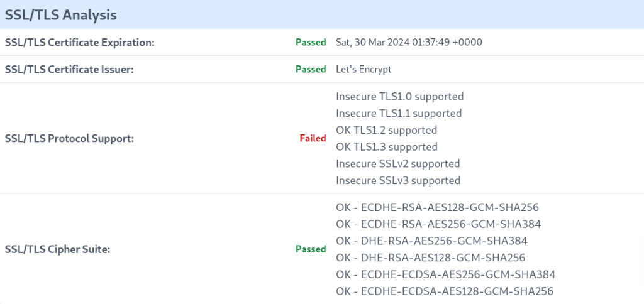Click the OK TLS1.3 supported entry

click(x=387, y=146)
